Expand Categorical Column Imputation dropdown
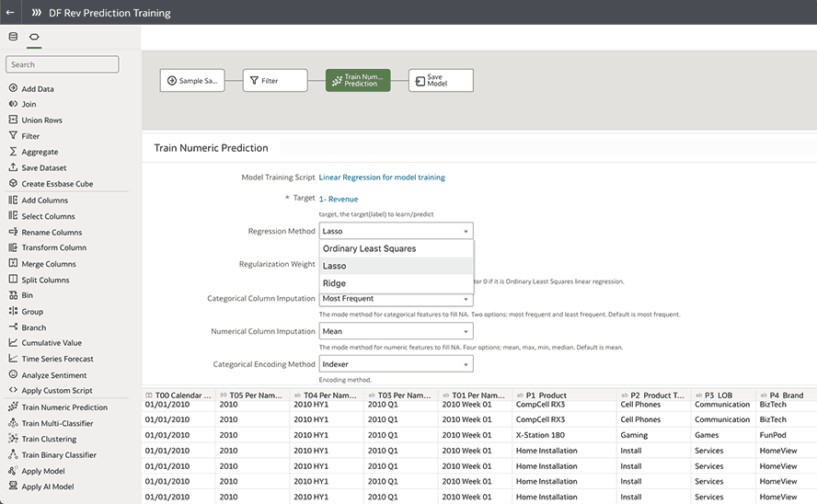Viewport: 817px width, 504px height. pos(396,299)
